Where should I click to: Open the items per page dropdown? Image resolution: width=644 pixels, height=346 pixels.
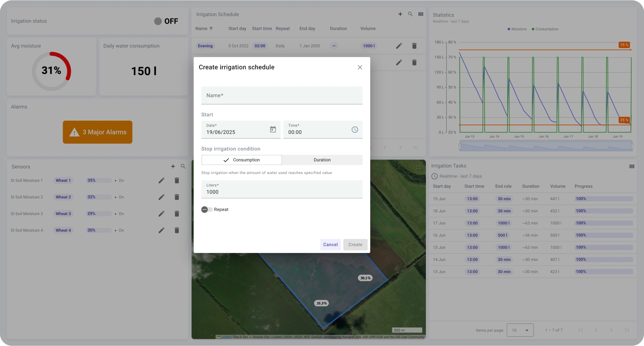point(520,330)
